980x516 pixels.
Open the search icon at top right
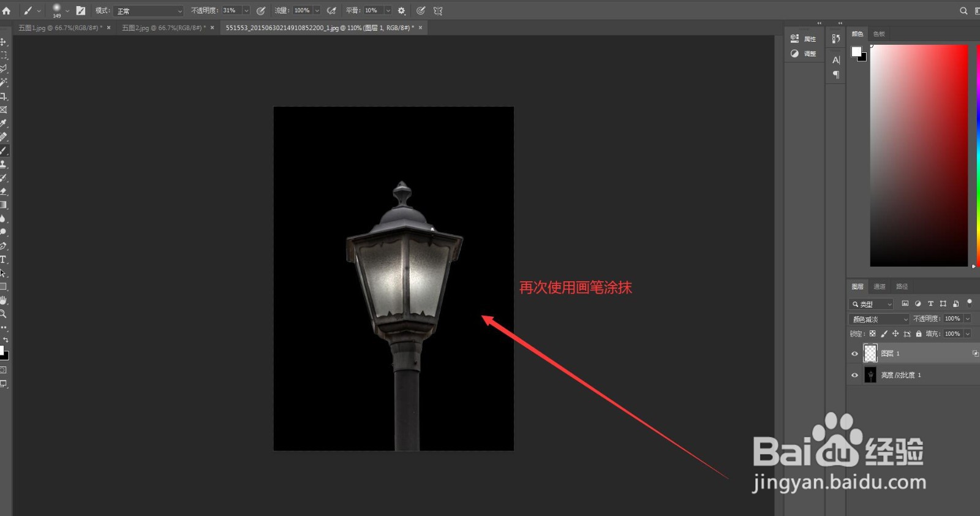pos(963,10)
